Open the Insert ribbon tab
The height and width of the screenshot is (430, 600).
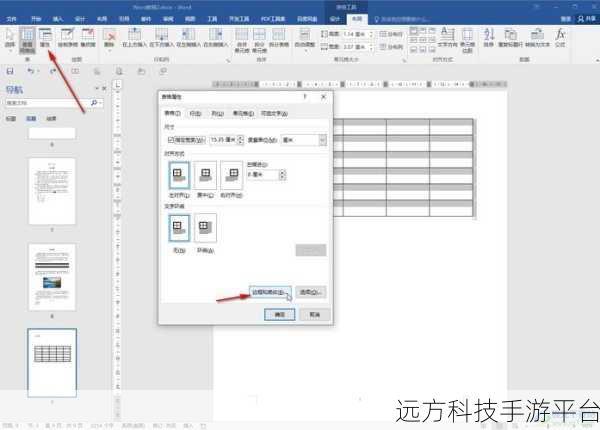58,19
